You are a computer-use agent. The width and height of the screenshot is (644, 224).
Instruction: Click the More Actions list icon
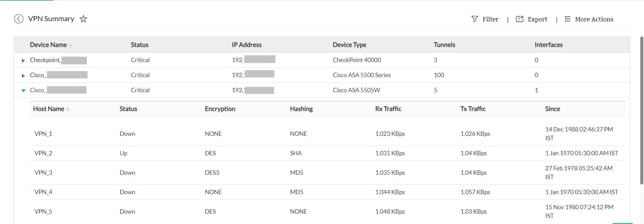pyautogui.click(x=567, y=19)
